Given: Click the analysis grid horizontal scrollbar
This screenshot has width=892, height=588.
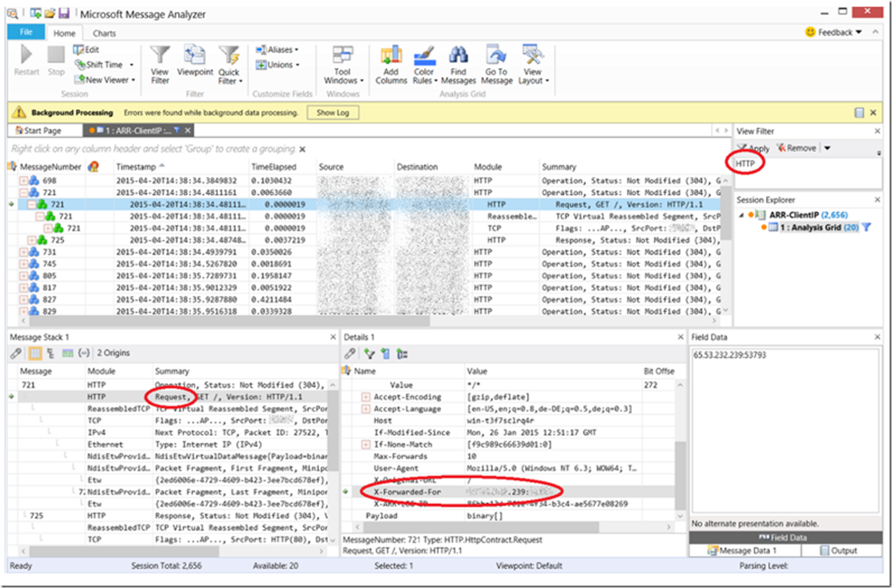Looking at the screenshot, I should point(229,321).
